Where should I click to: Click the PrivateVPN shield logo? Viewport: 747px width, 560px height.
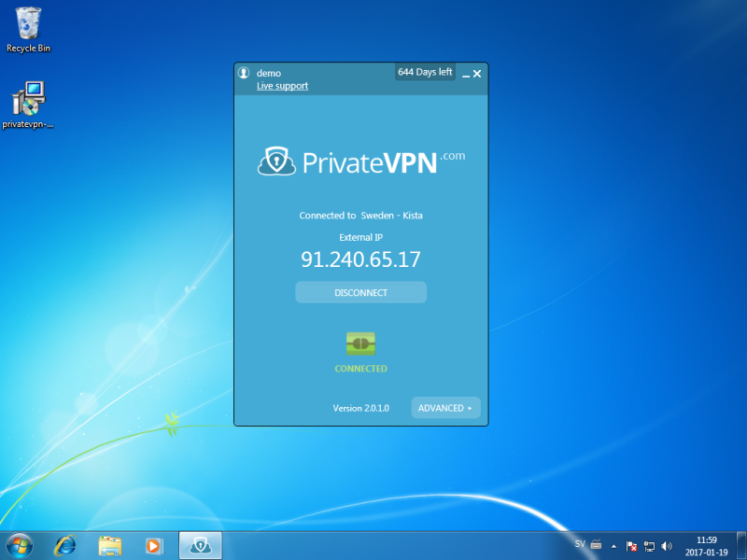point(276,162)
